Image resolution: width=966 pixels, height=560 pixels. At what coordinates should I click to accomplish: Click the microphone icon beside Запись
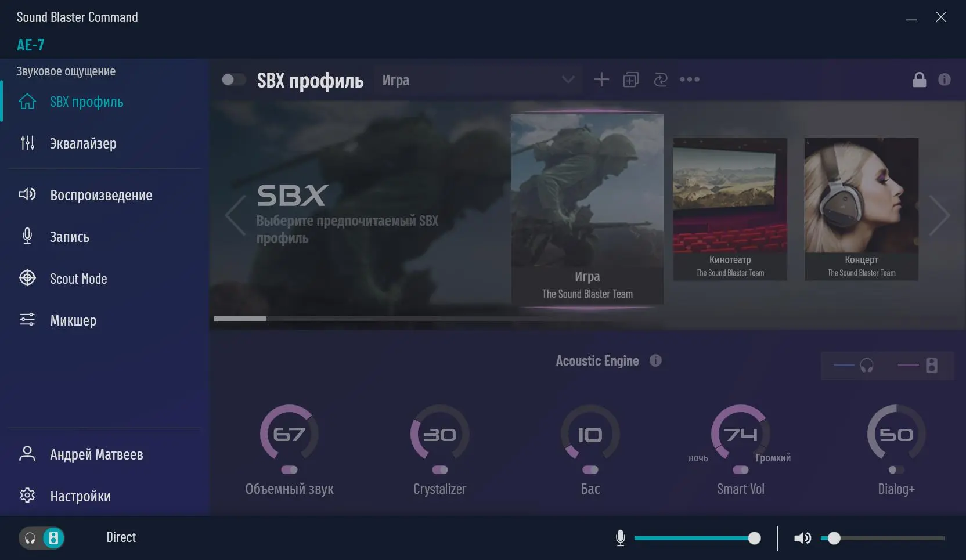pos(27,236)
